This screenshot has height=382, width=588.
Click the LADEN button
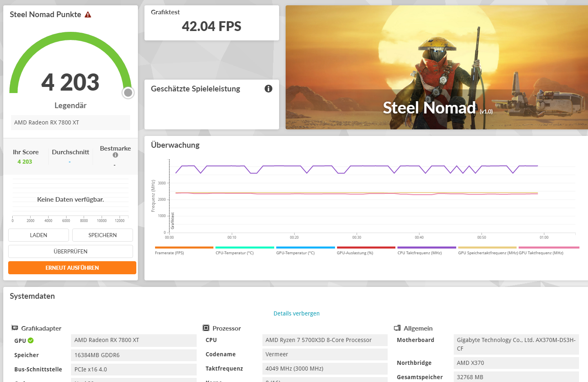click(38, 235)
